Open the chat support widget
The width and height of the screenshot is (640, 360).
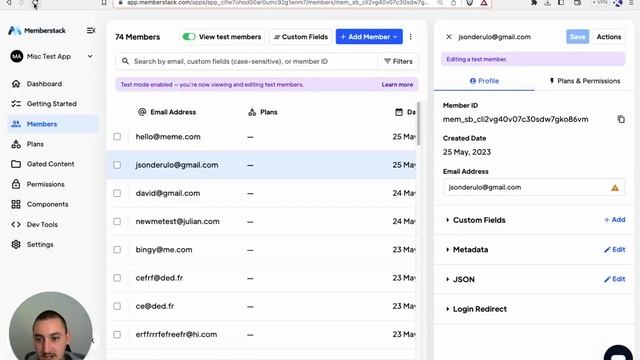[x=618, y=353]
